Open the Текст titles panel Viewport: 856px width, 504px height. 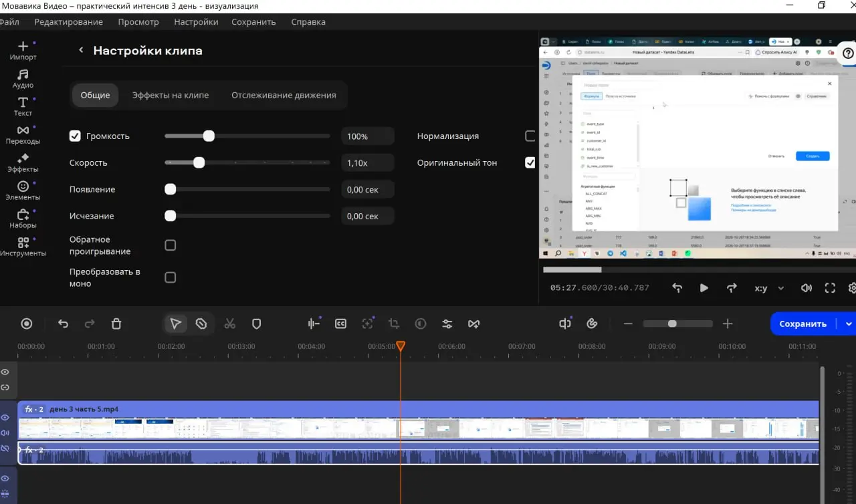point(23,106)
